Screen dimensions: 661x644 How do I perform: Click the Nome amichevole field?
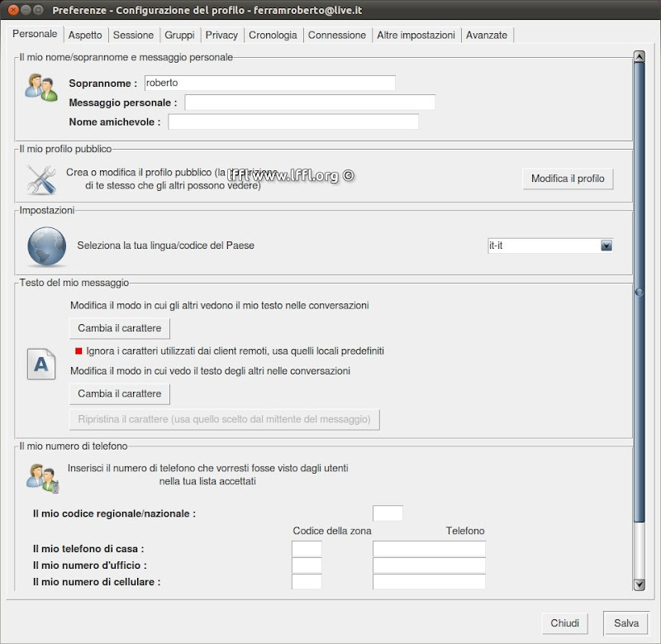pos(293,122)
